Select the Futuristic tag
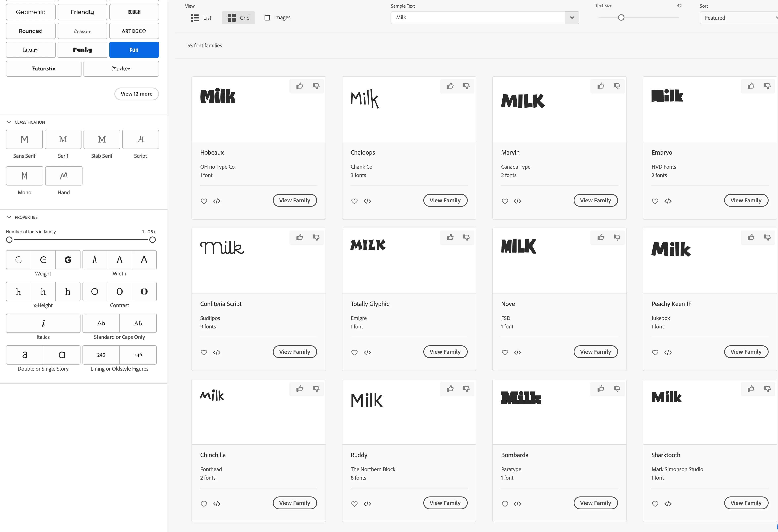 coord(44,69)
